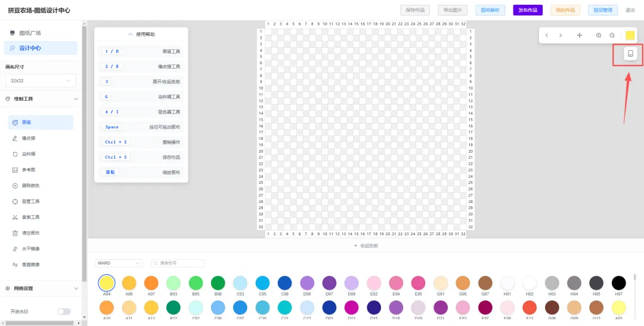
Task: Pick the B08 dark green bead color
Action: coord(218,283)
